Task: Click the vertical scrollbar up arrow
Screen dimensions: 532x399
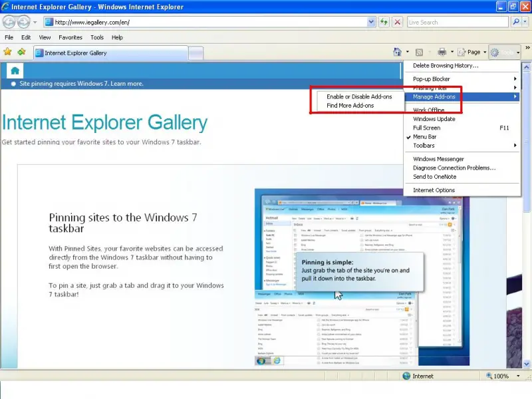Action: coord(526,67)
